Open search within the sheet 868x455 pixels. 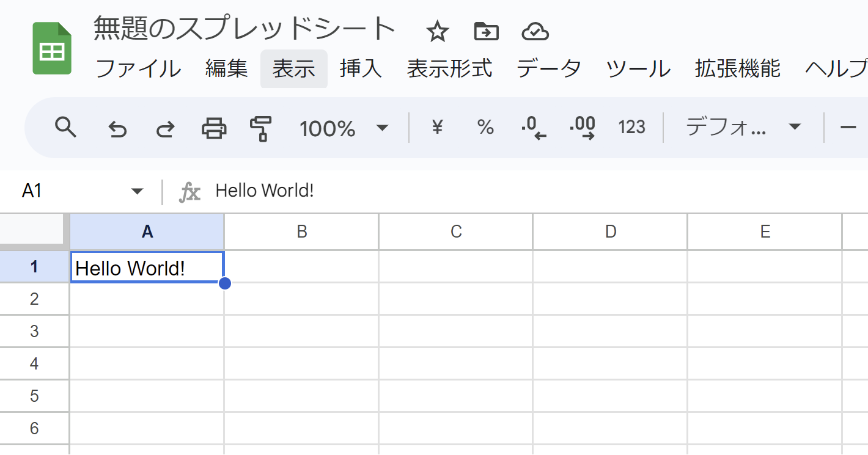[67, 128]
